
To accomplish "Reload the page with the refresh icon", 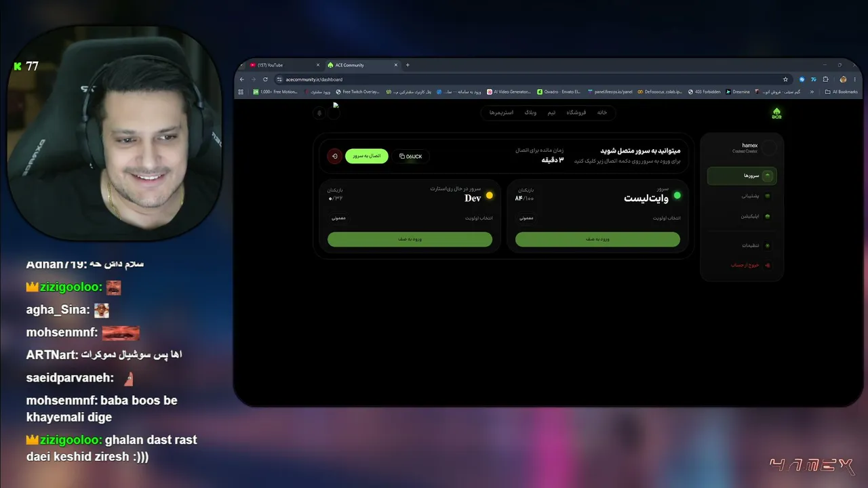I will click(265, 79).
